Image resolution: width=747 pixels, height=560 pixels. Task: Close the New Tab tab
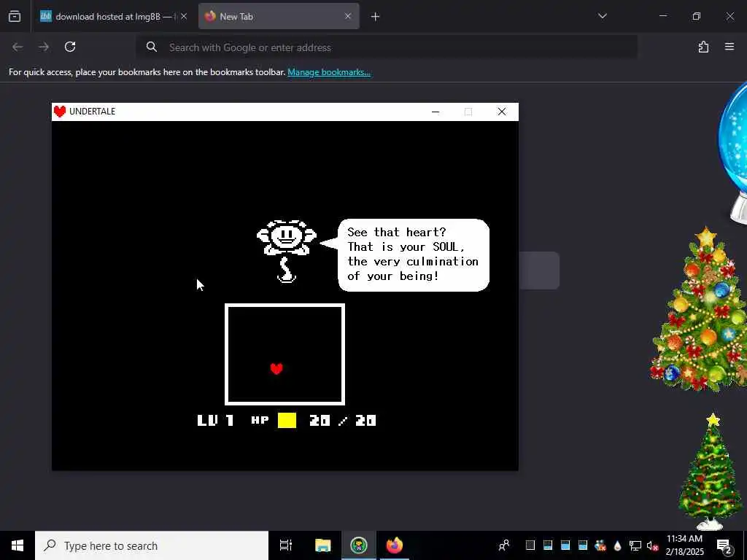pyautogui.click(x=348, y=16)
